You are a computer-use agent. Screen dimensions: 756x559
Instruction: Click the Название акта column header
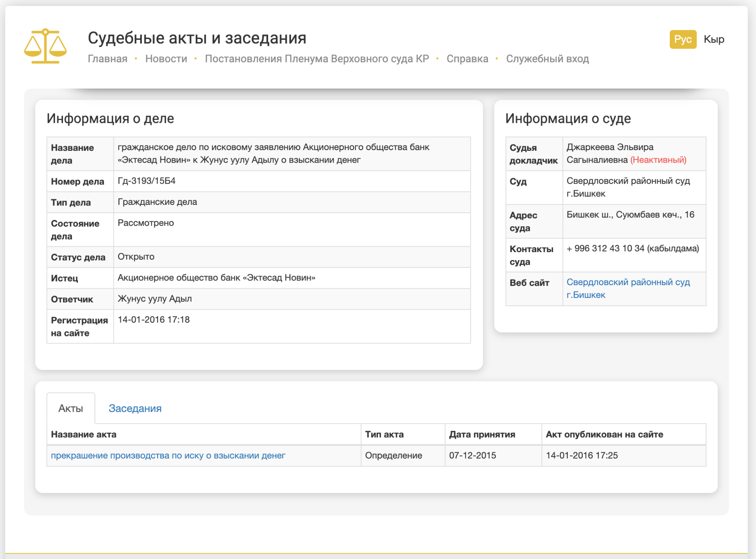(83, 434)
